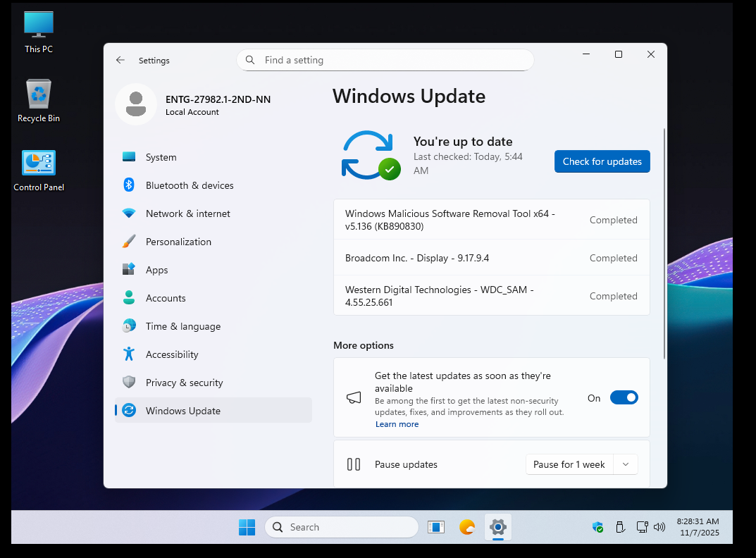Click the More options section heading
Image resolution: width=756 pixels, height=558 pixels.
(364, 345)
